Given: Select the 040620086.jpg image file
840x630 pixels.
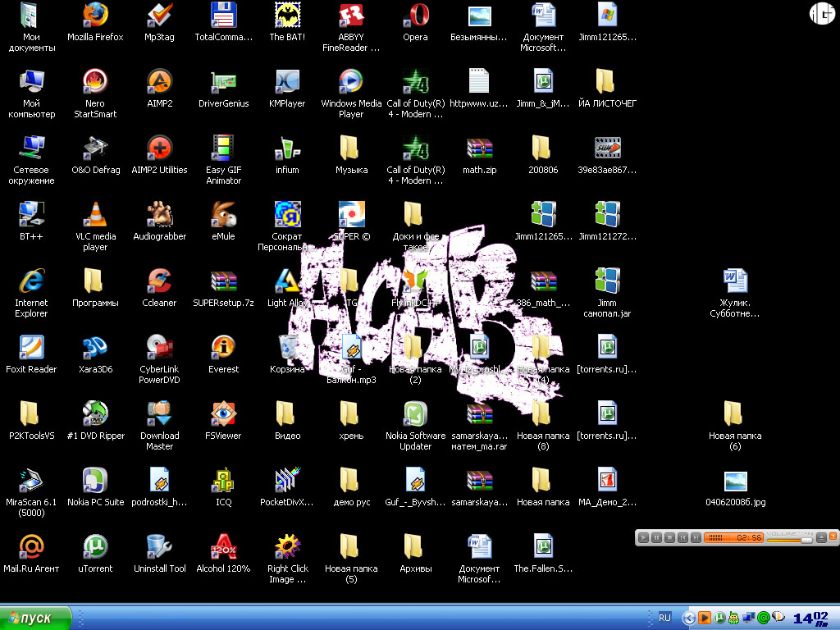Looking at the screenshot, I should click(x=735, y=487).
